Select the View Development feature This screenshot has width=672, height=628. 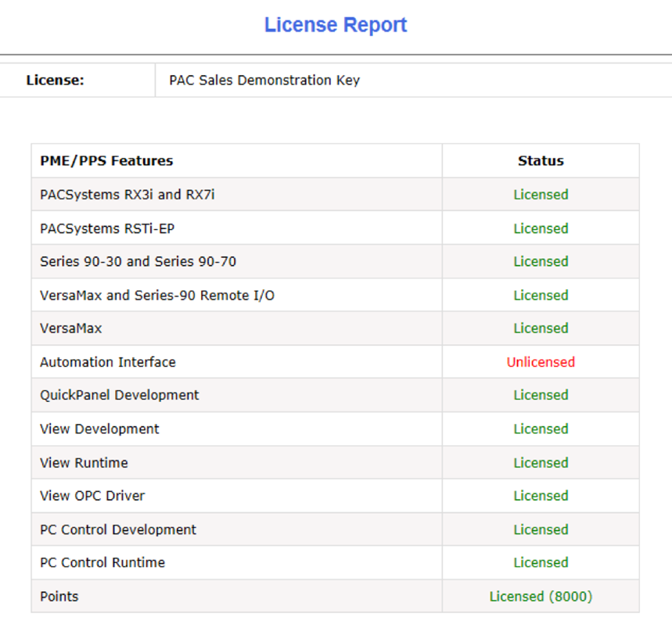point(99,429)
